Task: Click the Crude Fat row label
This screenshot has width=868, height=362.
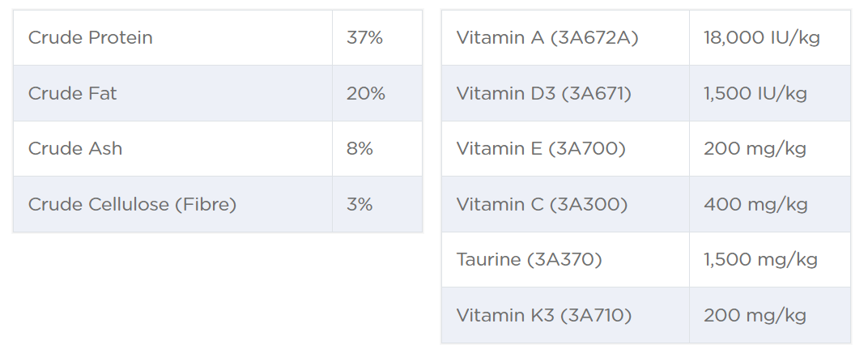Action: (x=72, y=93)
